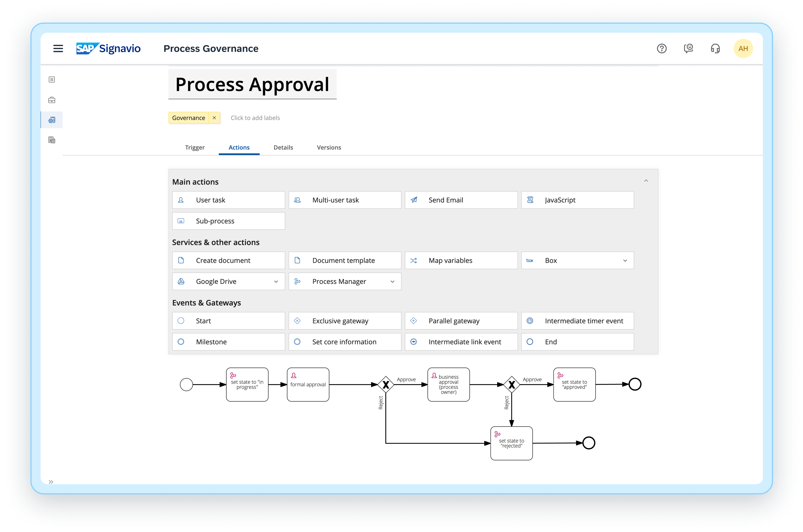
Task: Click the field labeled Click to add labels
Action: pyautogui.click(x=255, y=118)
